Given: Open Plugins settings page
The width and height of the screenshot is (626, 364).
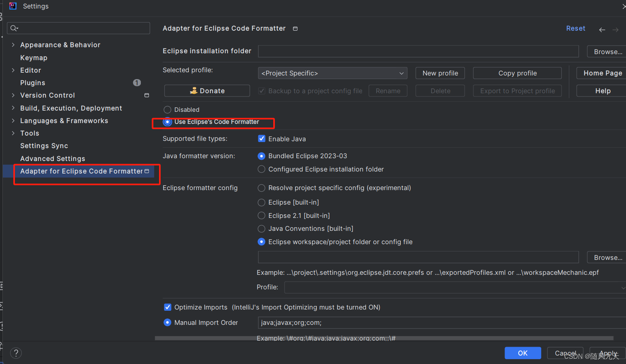Looking at the screenshot, I should [x=33, y=83].
